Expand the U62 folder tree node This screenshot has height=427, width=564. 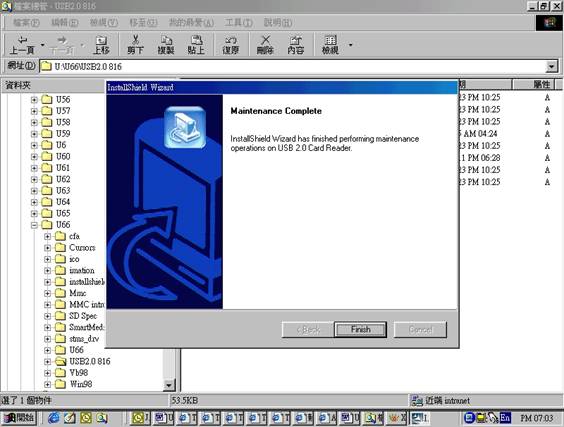[x=34, y=179]
